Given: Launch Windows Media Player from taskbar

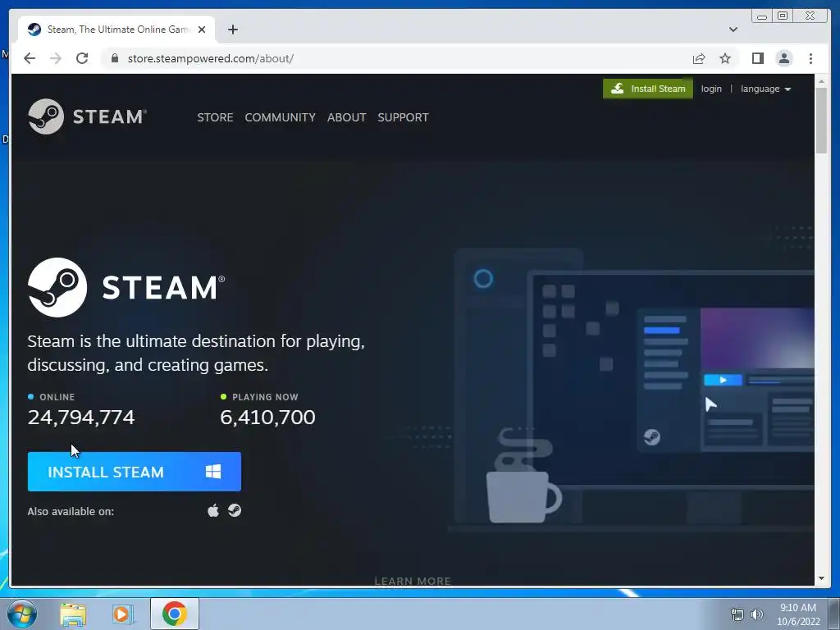Looking at the screenshot, I should pos(122,614).
